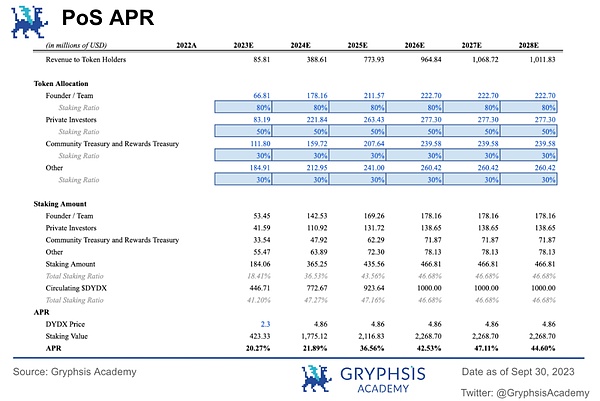Select the Community Treasury 2023E value 111.80
The width and height of the screenshot is (600, 401).
point(254,142)
